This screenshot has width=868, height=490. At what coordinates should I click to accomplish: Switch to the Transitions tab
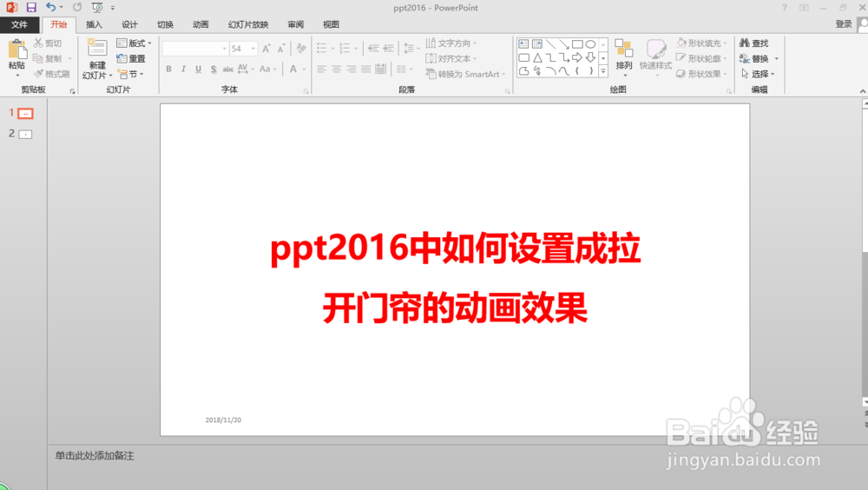[165, 24]
